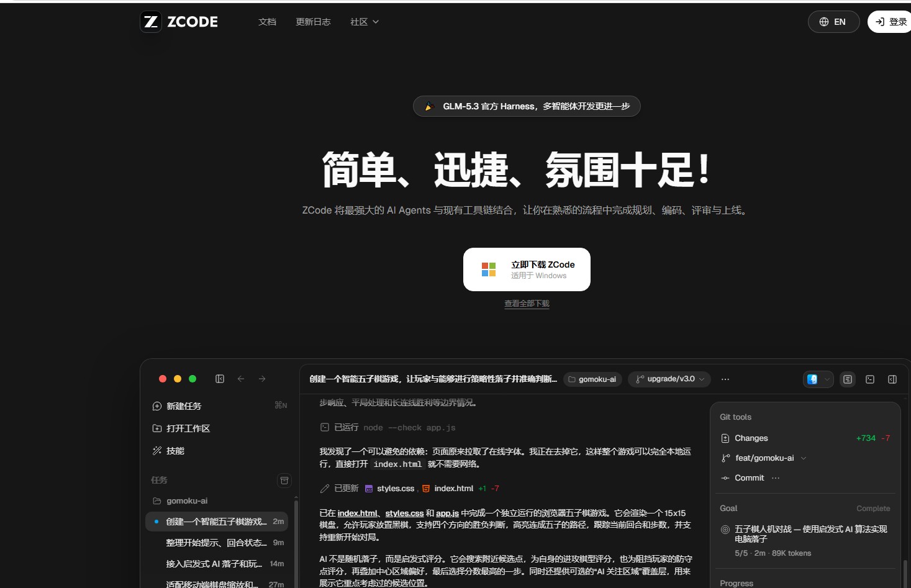Open the 更新日志 changelog page
Image resolution: width=911 pixels, height=588 pixels.
click(x=313, y=22)
